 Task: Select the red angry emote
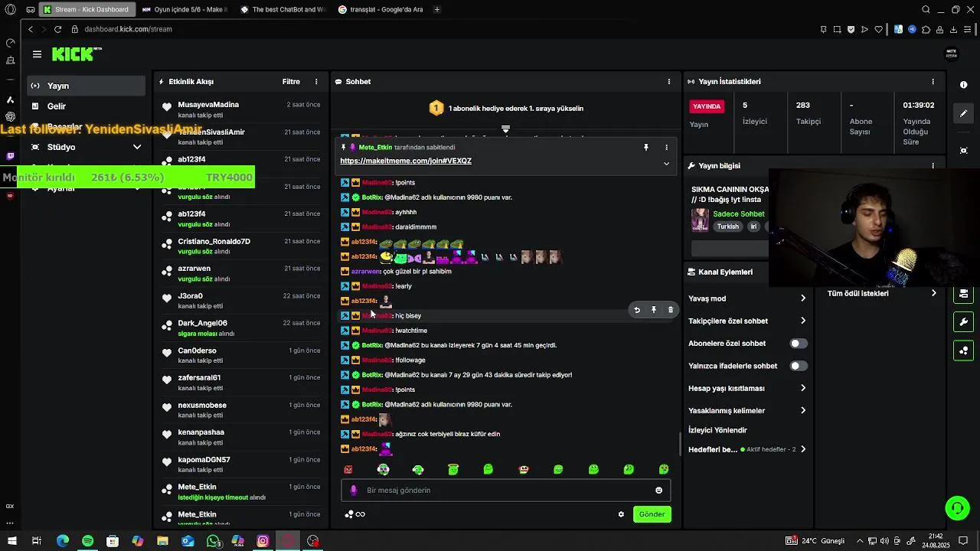click(348, 469)
